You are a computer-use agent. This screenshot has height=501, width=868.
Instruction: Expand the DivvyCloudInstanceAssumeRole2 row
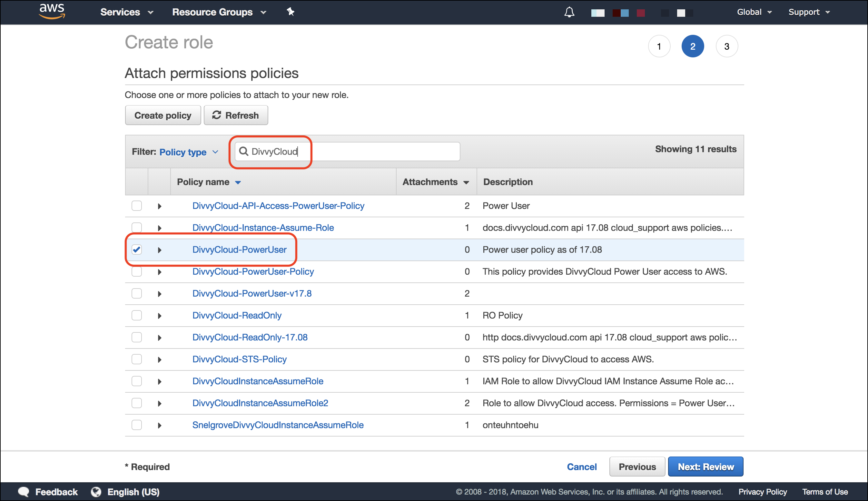pos(159,403)
